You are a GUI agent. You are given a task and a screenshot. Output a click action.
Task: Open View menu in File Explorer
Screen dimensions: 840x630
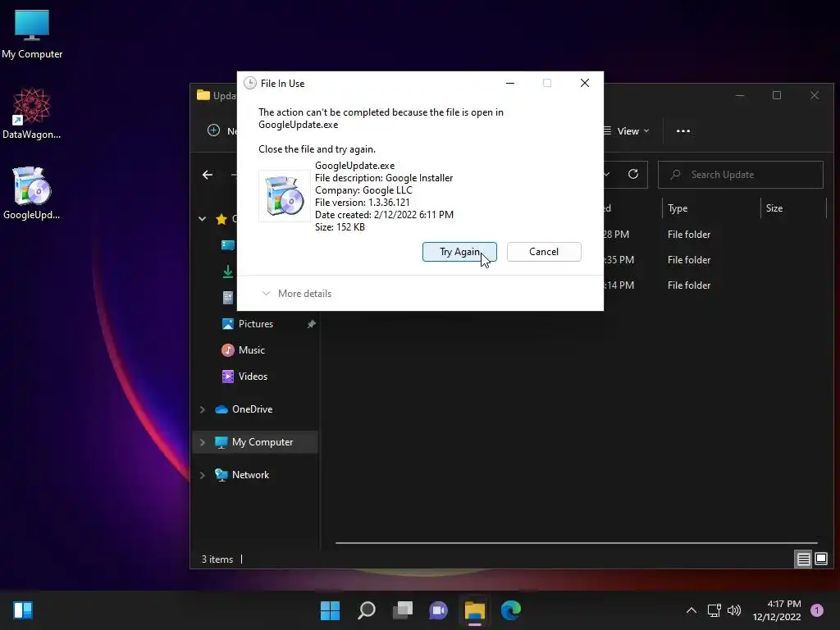[627, 131]
